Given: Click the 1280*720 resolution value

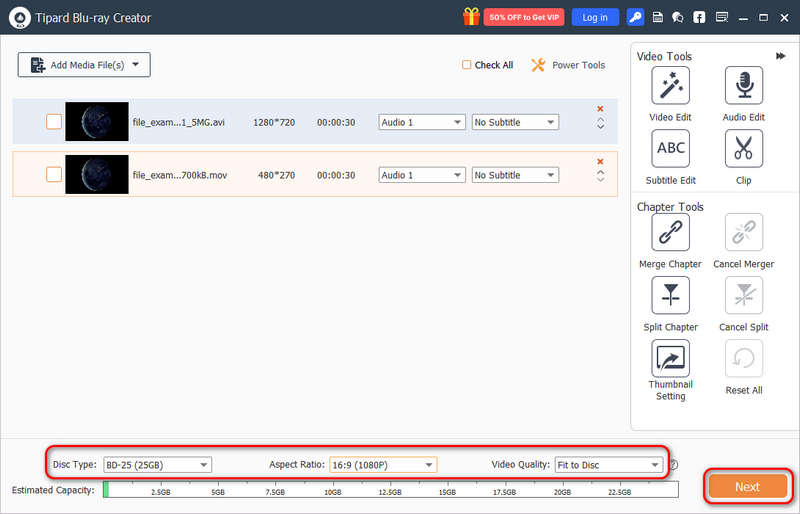Looking at the screenshot, I should click(274, 123).
